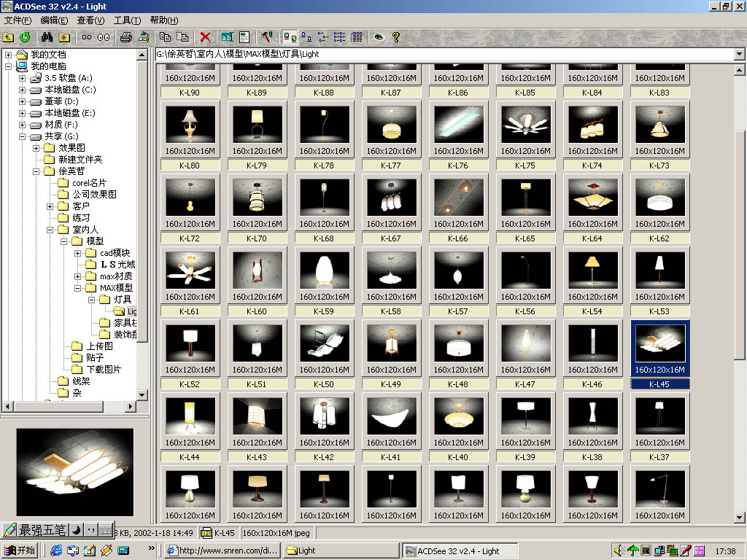Switch to the Light folder taskbar button

pos(340,551)
